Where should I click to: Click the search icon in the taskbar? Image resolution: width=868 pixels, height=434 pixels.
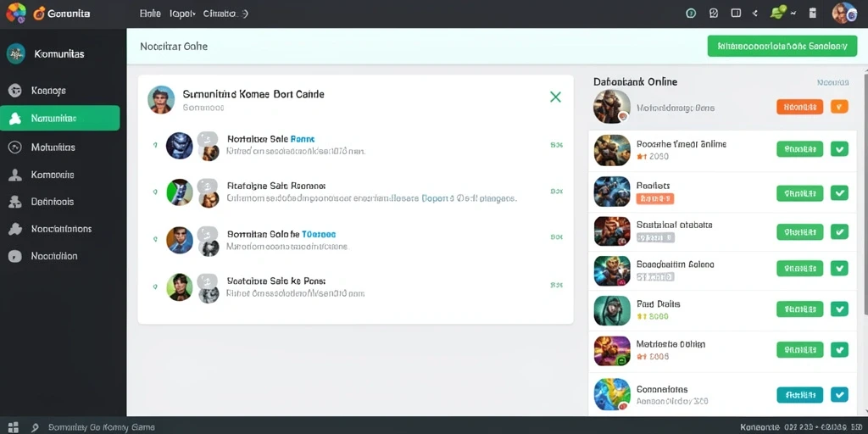[x=35, y=428]
